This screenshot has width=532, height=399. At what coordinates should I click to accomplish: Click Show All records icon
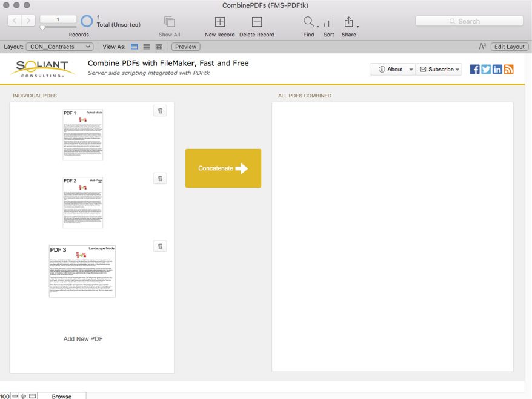pyautogui.click(x=169, y=22)
